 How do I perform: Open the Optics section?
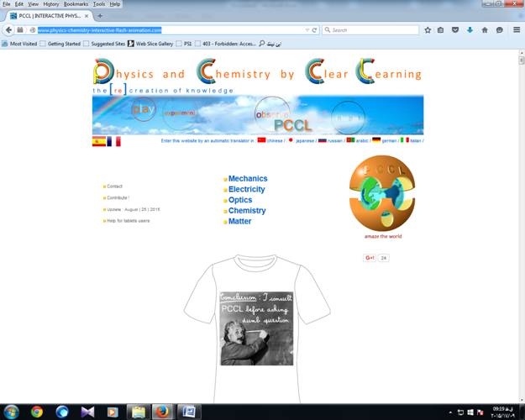(x=240, y=200)
